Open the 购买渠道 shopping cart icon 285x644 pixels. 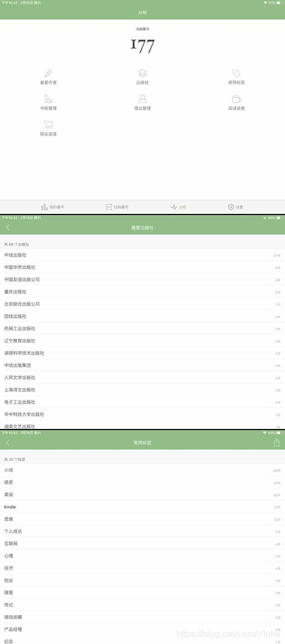pos(48,124)
